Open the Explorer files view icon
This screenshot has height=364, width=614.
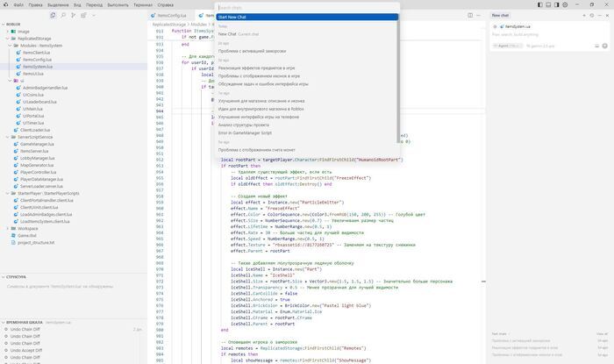coord(53,15)
